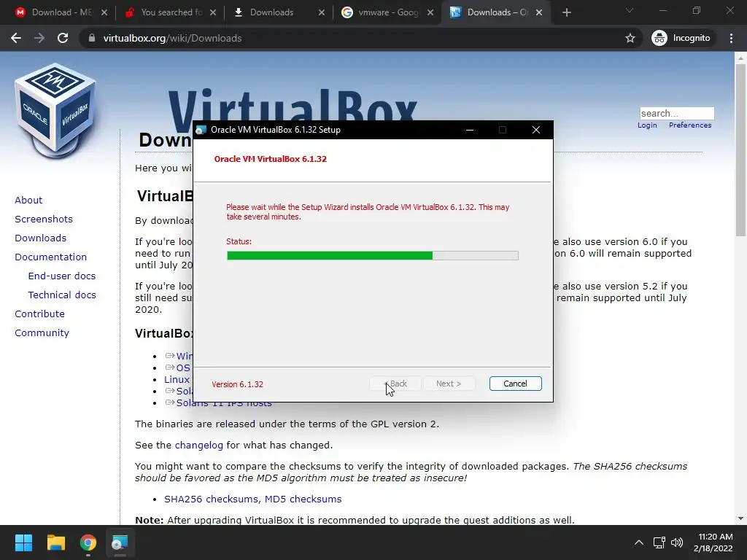Open Documentation in the sidebar
The image size is (747, 560).
tap(50, 257)
